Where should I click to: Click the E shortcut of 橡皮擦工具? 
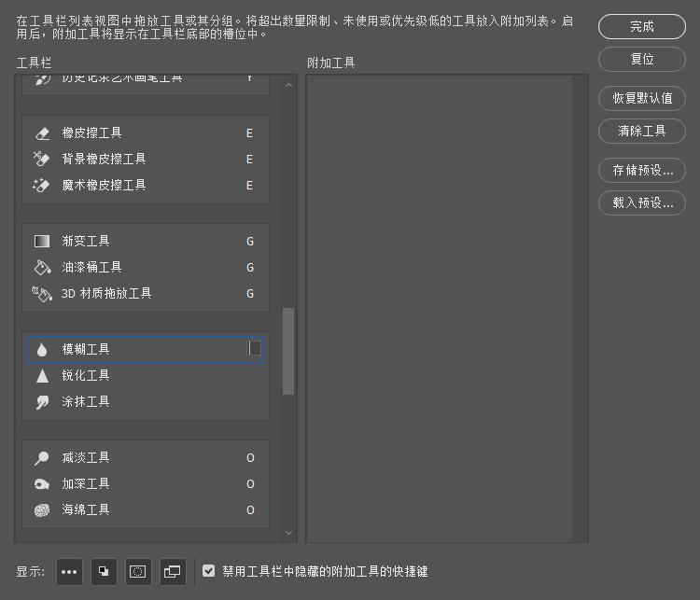pyautogui.click(x=249, y=133)
